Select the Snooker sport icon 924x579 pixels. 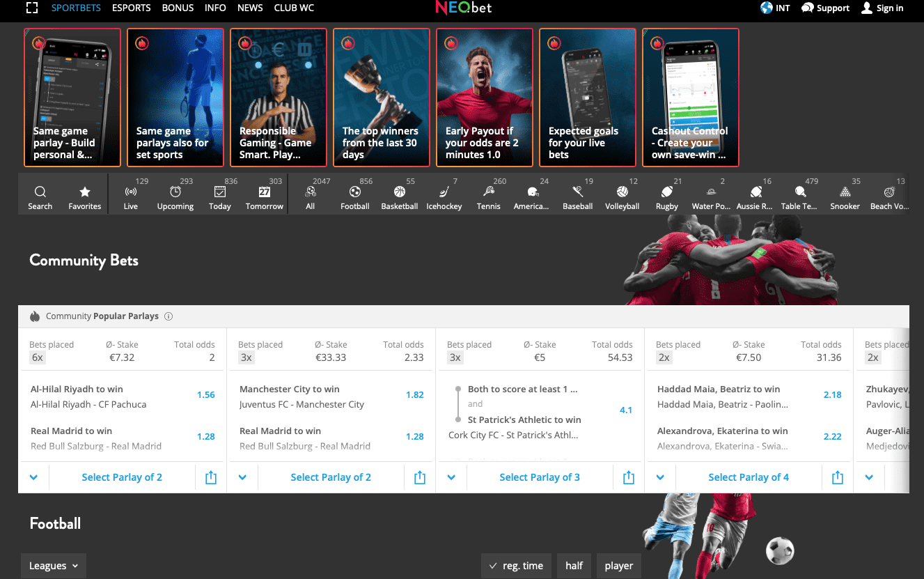pos(845,192)
